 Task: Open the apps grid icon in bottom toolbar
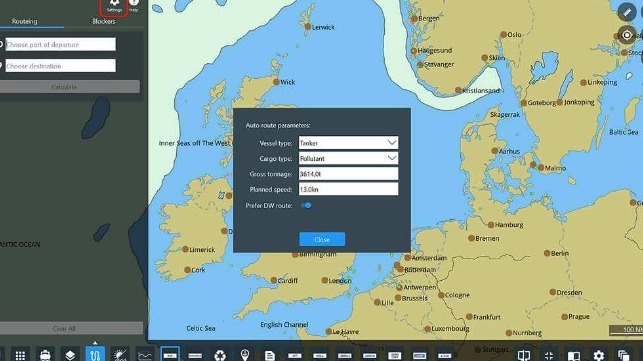(x=20, y=355)
